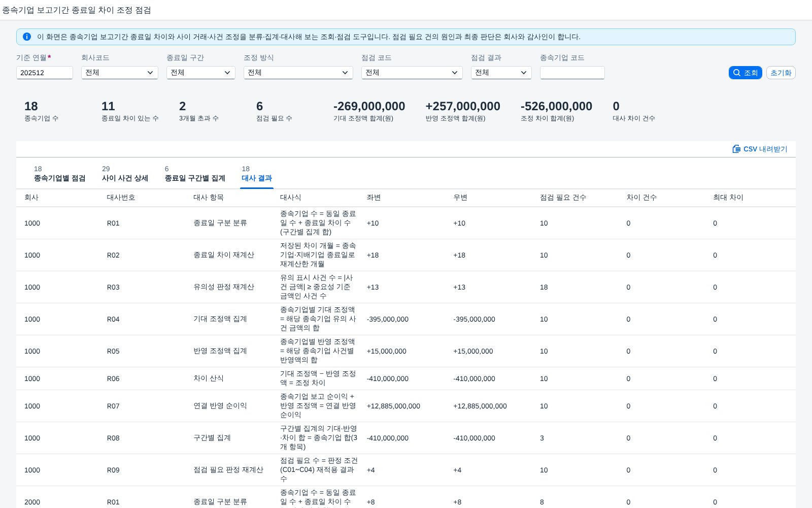Click the CSV 내려받기 link
812x508 pixels.
click(x=760, y=149)
